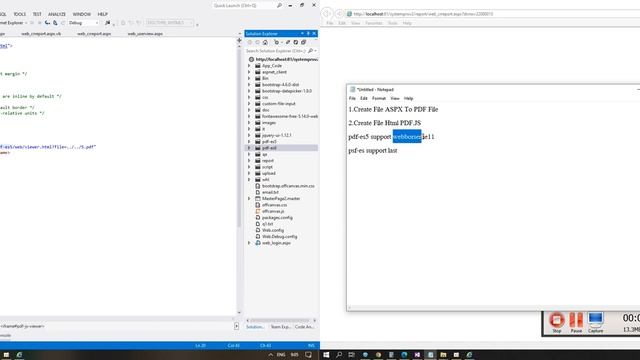Expand the App_Code folder
640x360 pixels.
pyautogui.click(x=249, y=66)
